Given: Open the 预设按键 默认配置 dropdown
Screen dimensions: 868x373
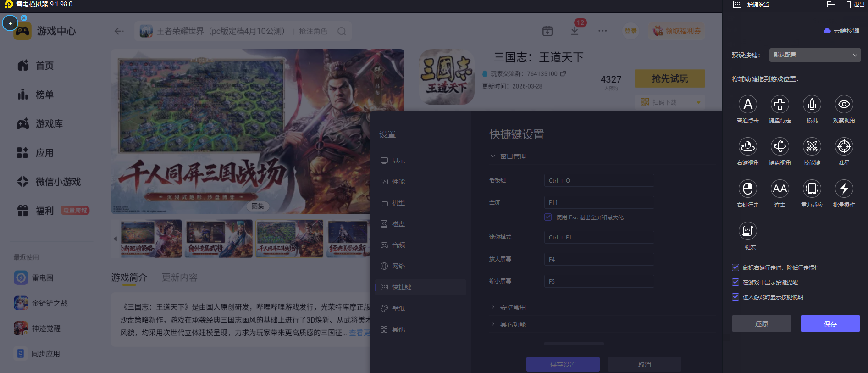Looking at the screenshot, I should click(815, 55).
